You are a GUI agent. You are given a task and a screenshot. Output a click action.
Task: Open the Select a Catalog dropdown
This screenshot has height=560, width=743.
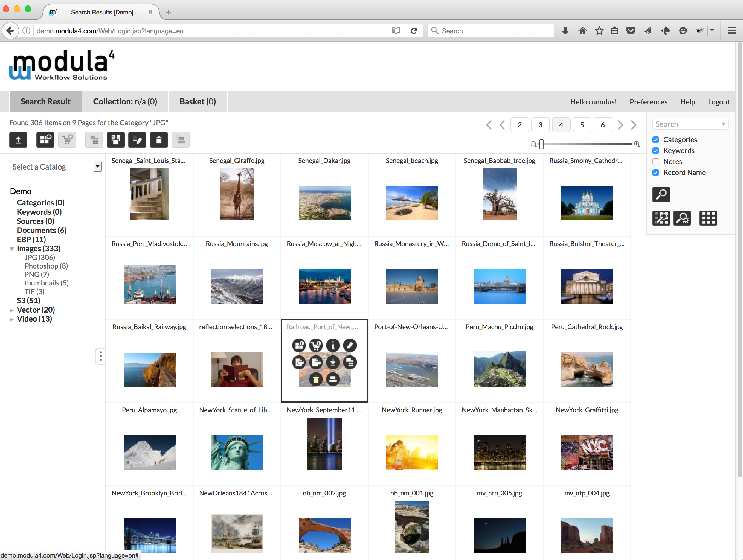56,167
